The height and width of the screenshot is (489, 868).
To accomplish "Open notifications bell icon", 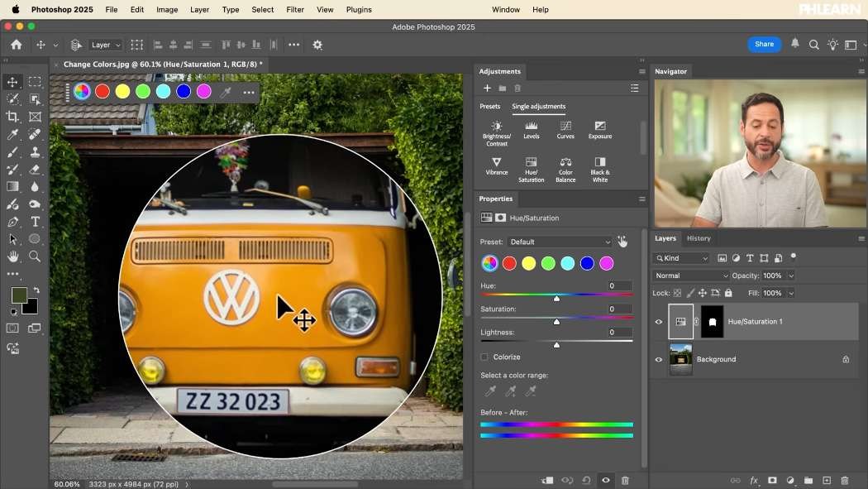I will pyautogui.click(x=795, y=44).
